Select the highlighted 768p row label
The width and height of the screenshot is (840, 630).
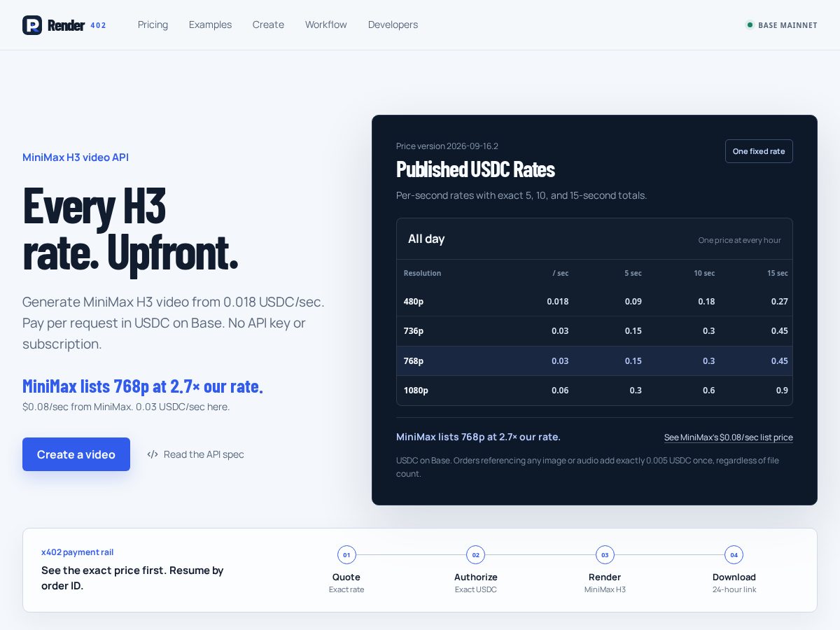[414, 361]
